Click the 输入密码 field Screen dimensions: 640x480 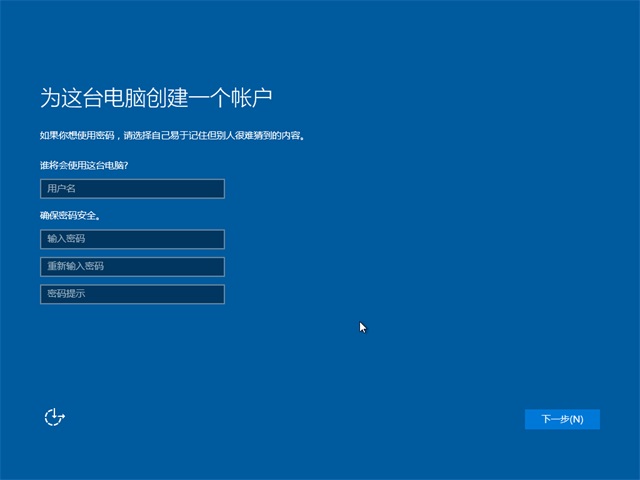tap(132, 239)
